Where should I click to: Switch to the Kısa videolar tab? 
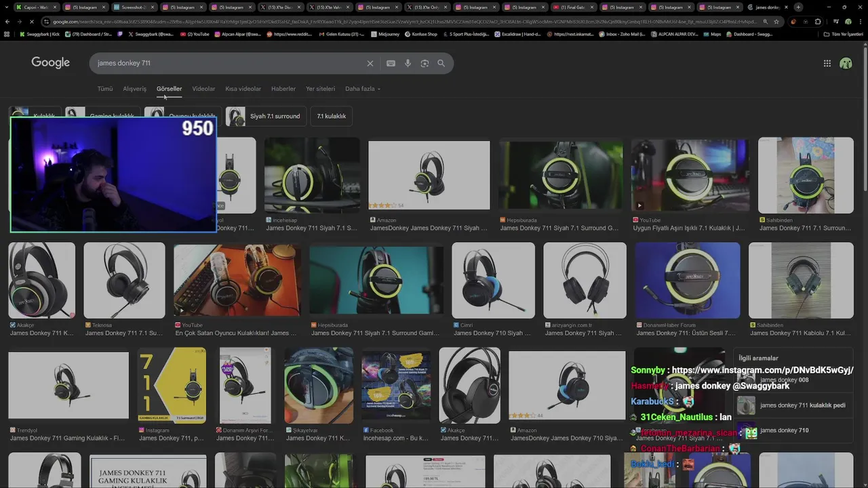(x=243, y=89)
